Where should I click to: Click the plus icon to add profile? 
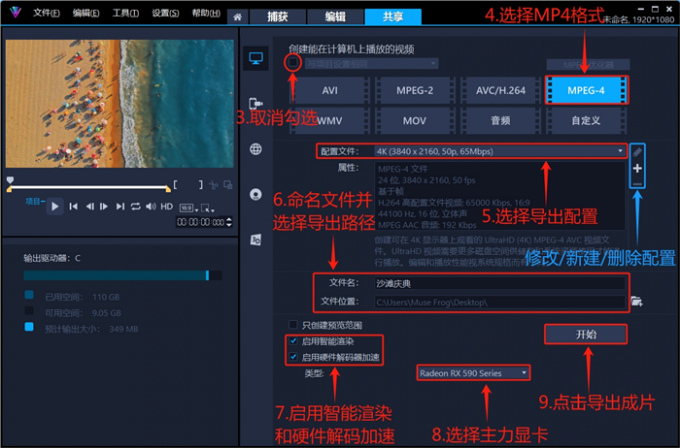637,168
